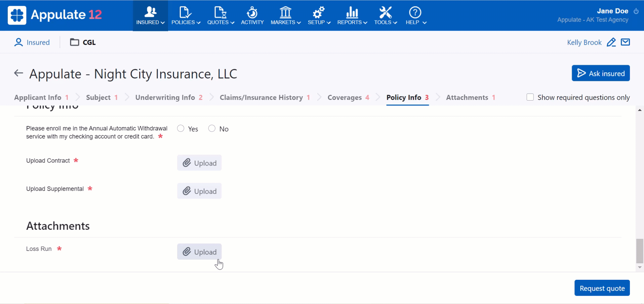Select Yes for Annual Automatic Withdrawal
The height and width of the screenshot is (304, 644).
181,128
